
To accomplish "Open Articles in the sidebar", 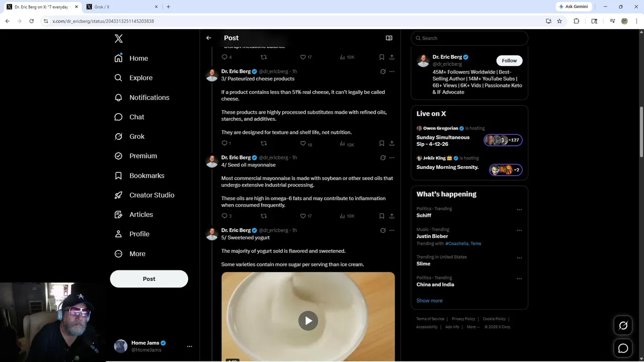I will tap(134, 214).
